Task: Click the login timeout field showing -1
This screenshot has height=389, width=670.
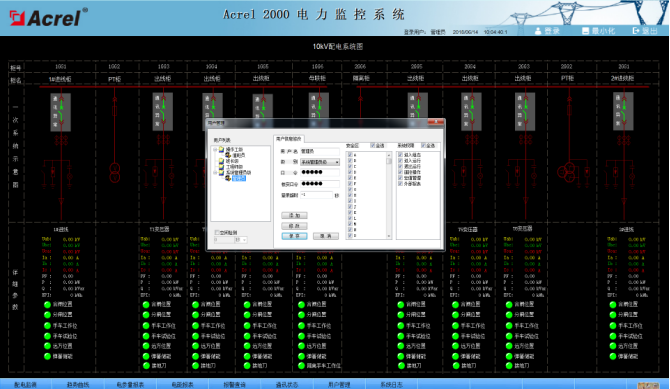Action: (317, 195)
